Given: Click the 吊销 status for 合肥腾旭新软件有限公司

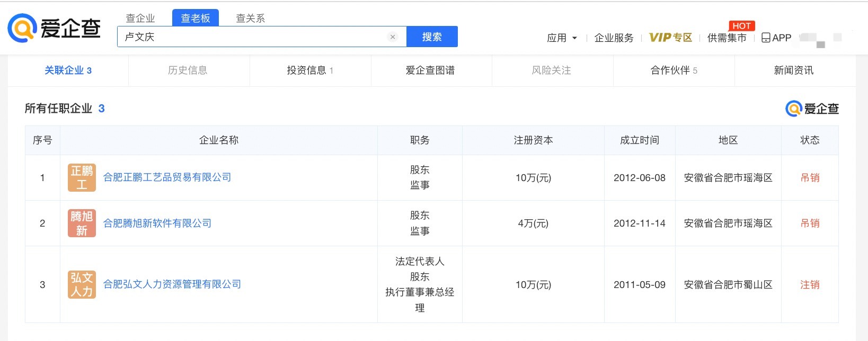Looking at the screenshot, I should pos(810,223).
